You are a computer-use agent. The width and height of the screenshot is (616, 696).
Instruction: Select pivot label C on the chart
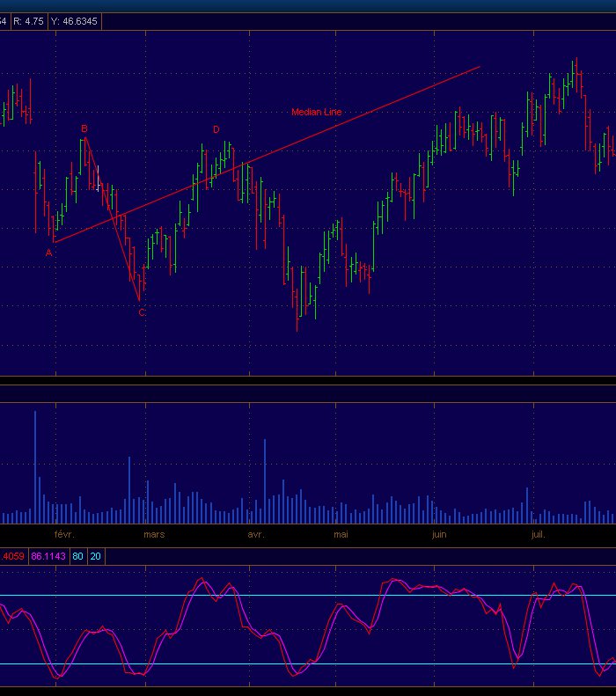(142, 312)
